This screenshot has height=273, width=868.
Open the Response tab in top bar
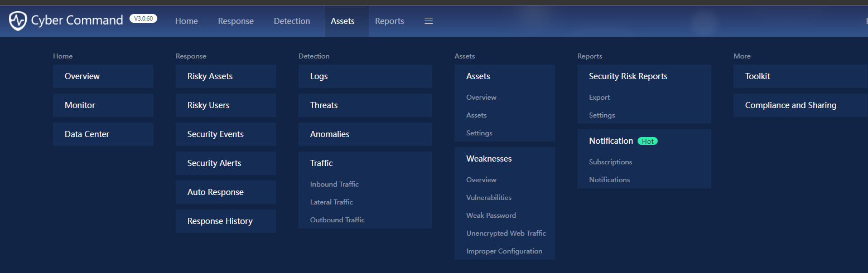[x=235, y=21]
